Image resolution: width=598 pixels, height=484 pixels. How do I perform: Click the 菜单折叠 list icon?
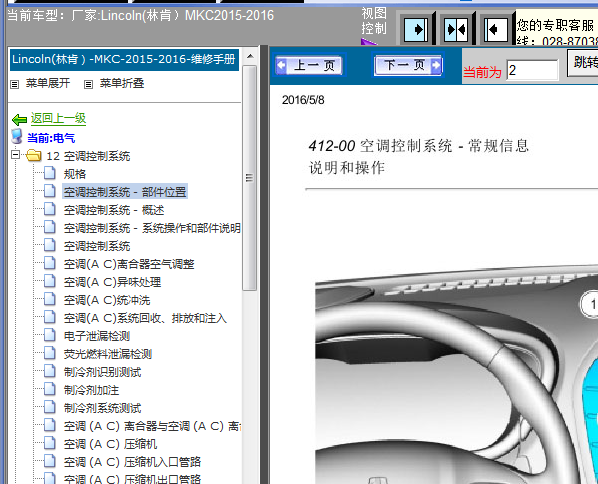pos(88,84)
